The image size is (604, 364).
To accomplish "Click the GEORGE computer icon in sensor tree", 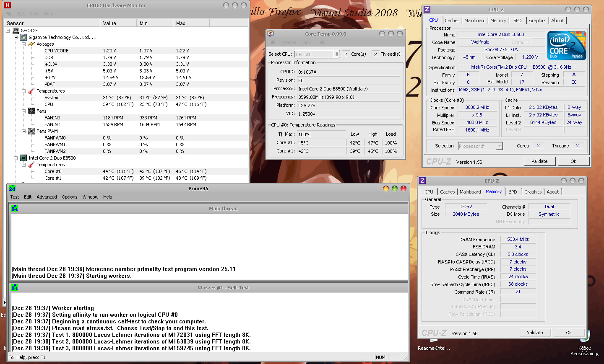I will 16,31.
